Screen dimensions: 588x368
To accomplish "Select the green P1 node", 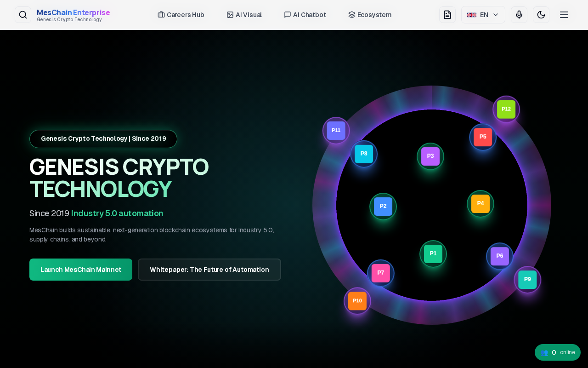I will tap(433, 253).
